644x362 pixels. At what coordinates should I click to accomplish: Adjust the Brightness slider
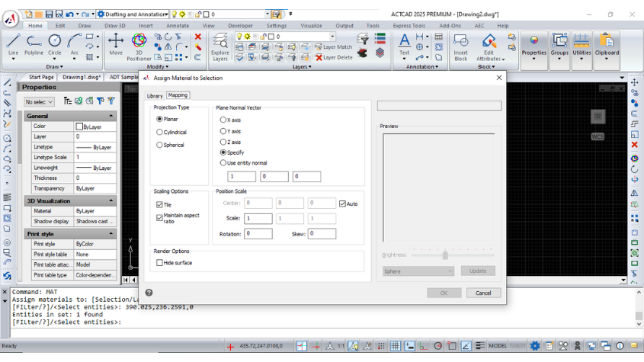[445, 255]
